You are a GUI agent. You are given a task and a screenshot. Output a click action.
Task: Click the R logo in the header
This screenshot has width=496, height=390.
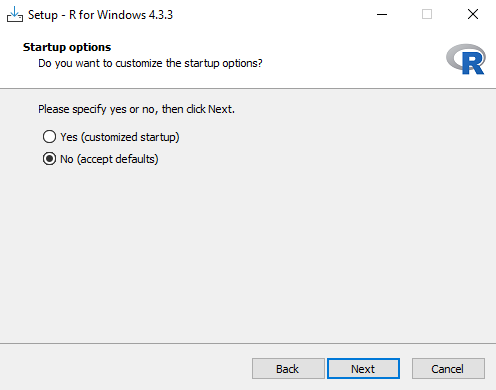click(x=466, y=59)
